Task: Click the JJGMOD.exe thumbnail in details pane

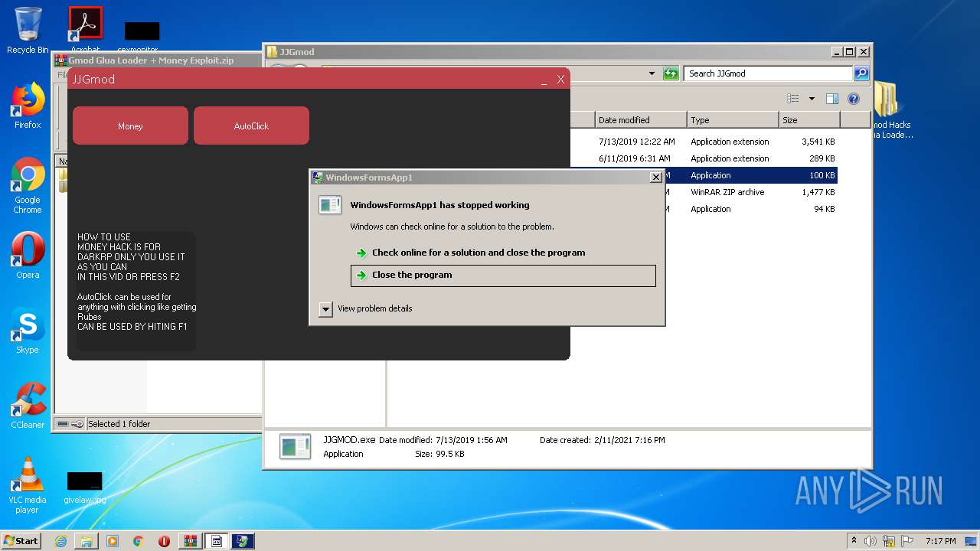Action: [x=295, y=446]
